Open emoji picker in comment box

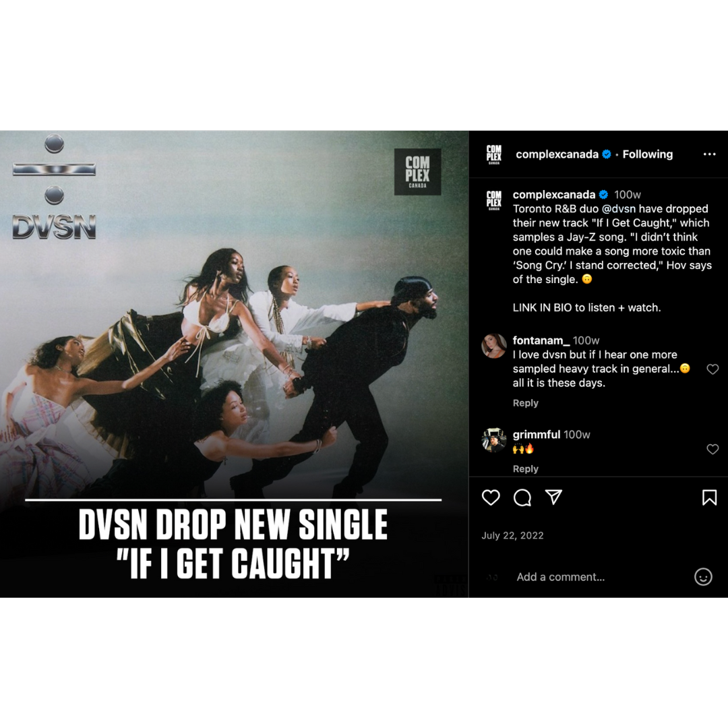[703, 576]
